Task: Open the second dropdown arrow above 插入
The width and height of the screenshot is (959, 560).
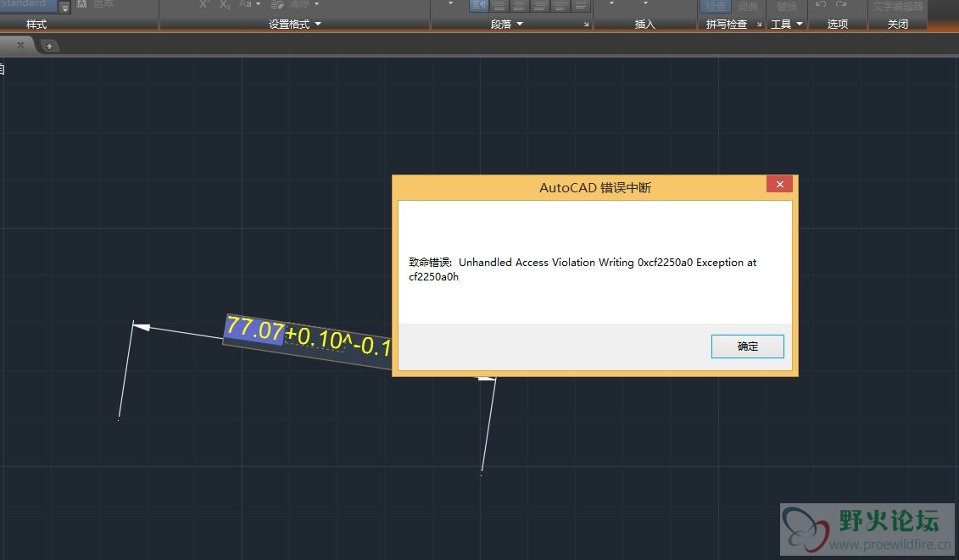Action: pos(645,3)
